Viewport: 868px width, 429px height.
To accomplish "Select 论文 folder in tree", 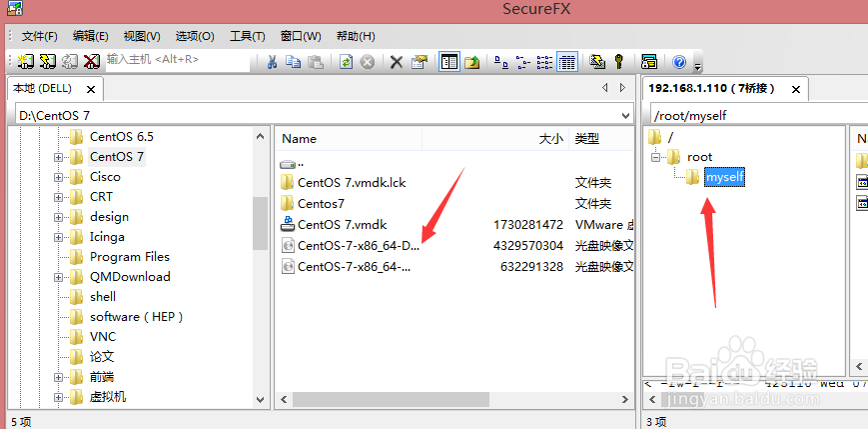I will coord(102,356).
